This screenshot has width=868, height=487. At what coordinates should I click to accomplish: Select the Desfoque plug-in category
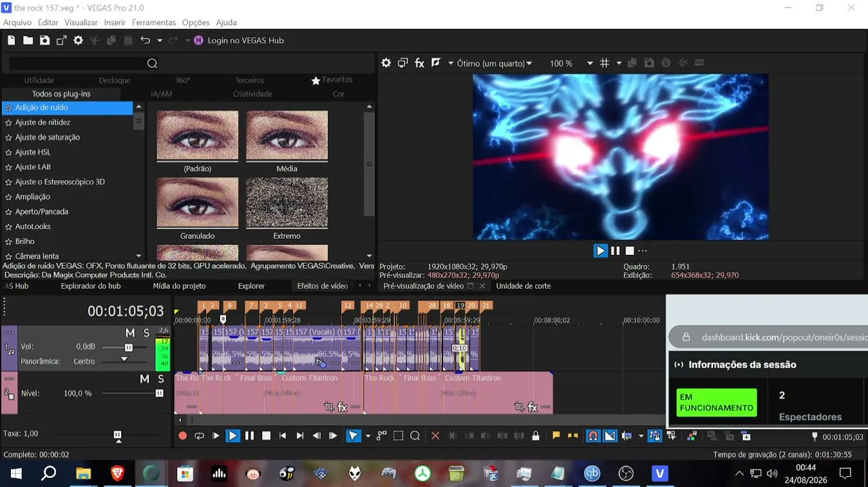[114, 80]
